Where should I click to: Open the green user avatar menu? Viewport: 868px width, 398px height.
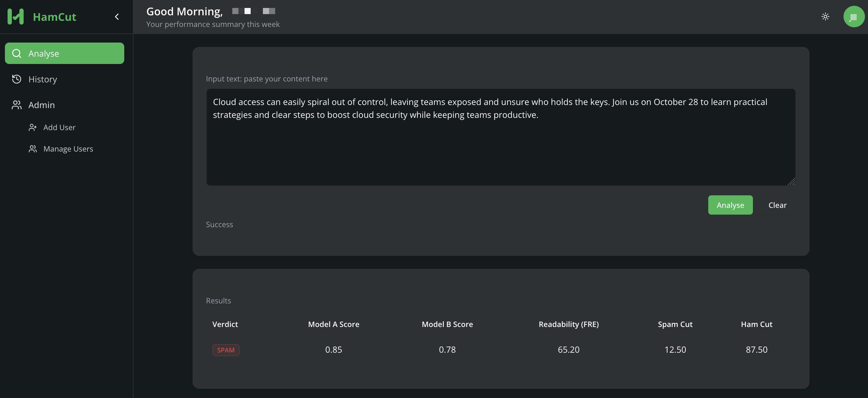pos(854,17)
